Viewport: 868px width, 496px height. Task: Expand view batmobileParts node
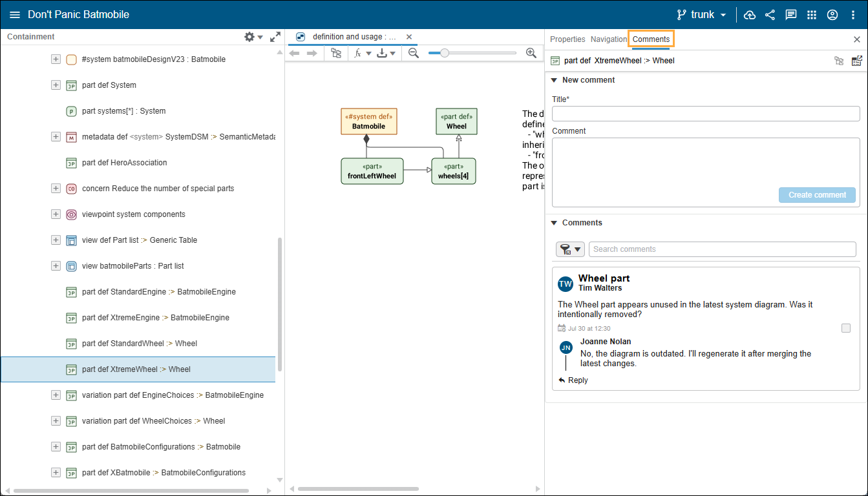[56, 266]
